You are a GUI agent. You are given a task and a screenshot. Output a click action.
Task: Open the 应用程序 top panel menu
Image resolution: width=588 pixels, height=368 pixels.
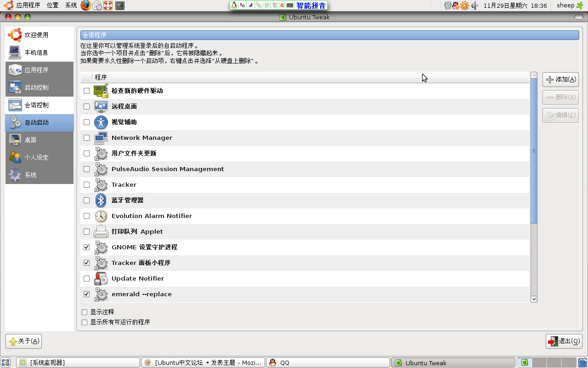click(x=28, y=6)
